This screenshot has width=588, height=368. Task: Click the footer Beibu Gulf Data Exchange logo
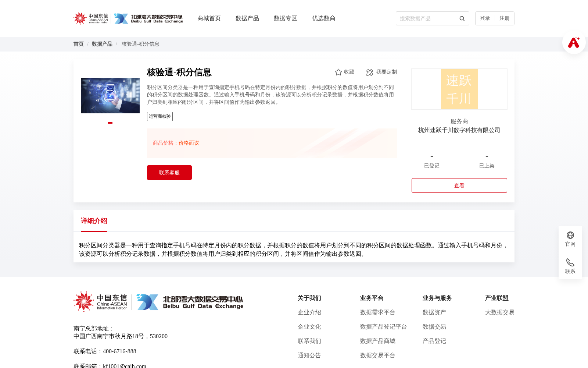[190, 302]
